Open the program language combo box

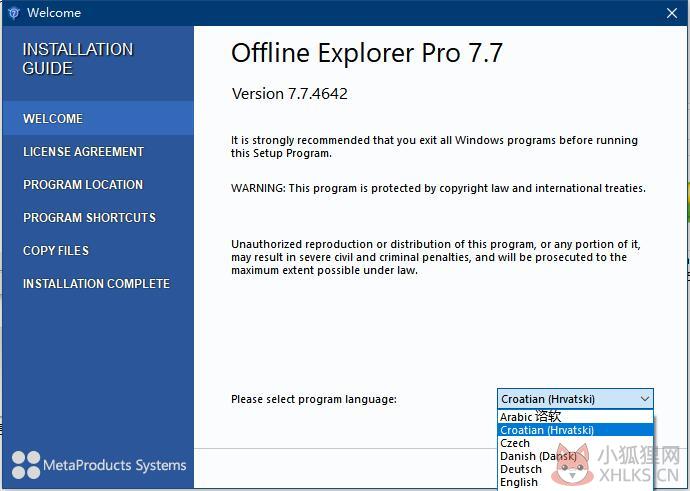tap(575, 399)
